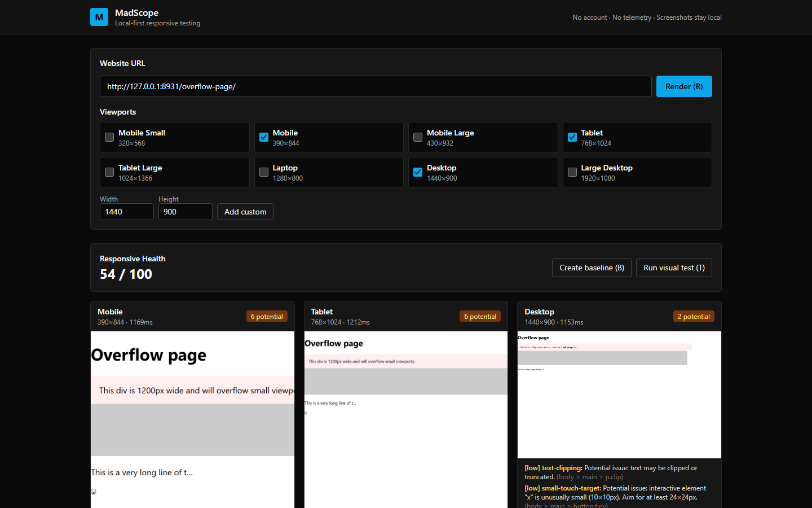This screenshot has height=508, width=812.
Task: Enable the Large Desktop 1920×1080 viewport
Action: [x=572, y=172]
